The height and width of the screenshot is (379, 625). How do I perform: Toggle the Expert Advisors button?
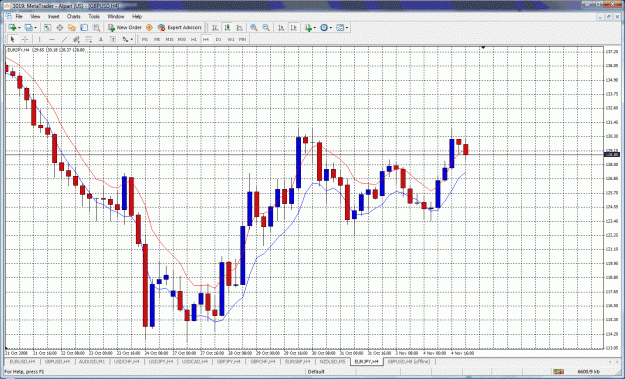point(180,27)
